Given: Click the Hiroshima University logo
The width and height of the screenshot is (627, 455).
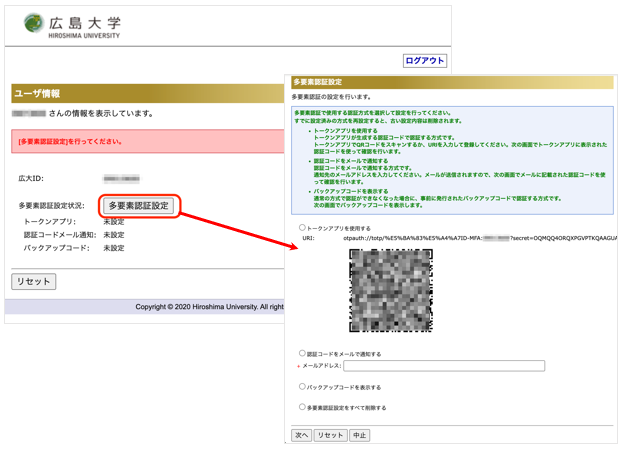Looking at the screenshot, I should 72,25.
